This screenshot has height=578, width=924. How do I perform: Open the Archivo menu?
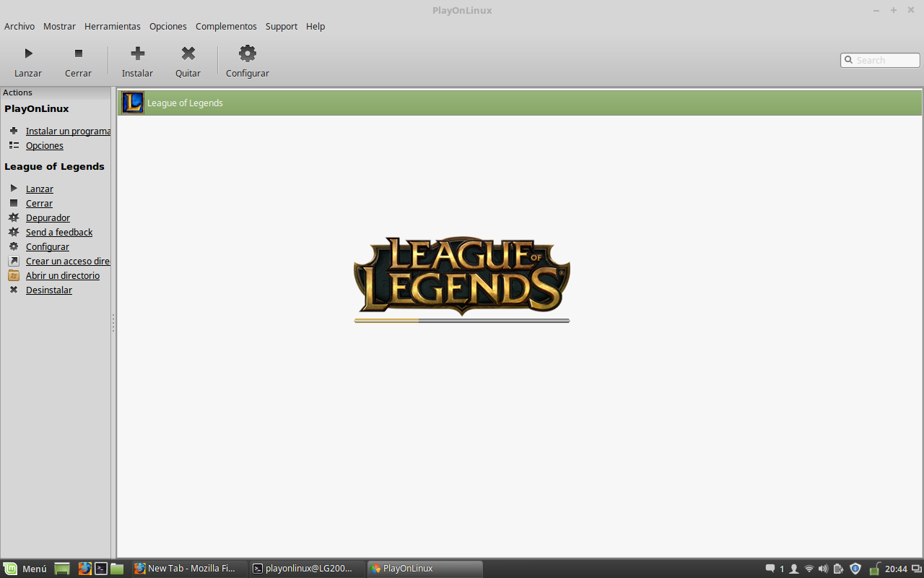[19, 26]
